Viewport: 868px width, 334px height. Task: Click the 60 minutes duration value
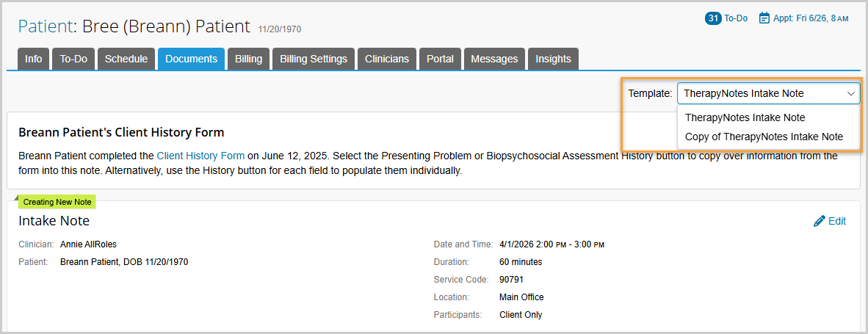click(521, 262)
